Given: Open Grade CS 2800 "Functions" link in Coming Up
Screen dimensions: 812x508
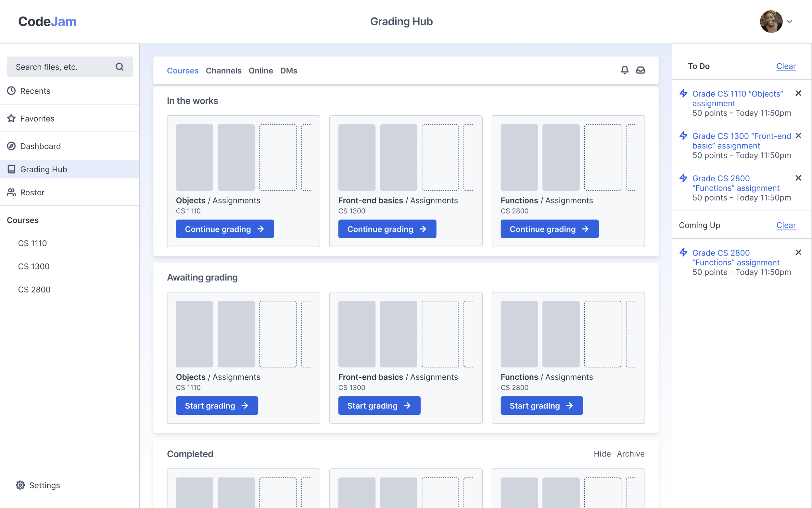Looking at the screenshot, I should point(736,258).
